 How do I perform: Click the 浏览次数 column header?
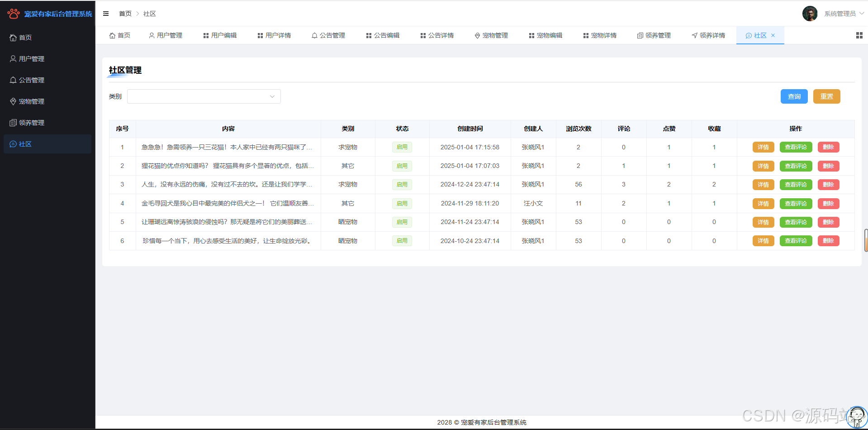(579, 129)
